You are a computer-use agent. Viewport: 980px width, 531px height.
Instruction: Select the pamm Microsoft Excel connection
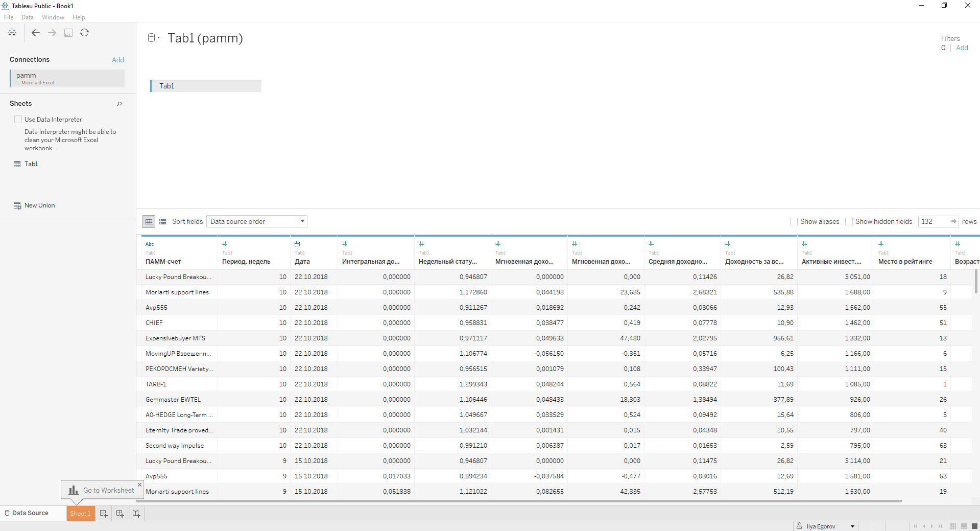click(x=67, y=78)
